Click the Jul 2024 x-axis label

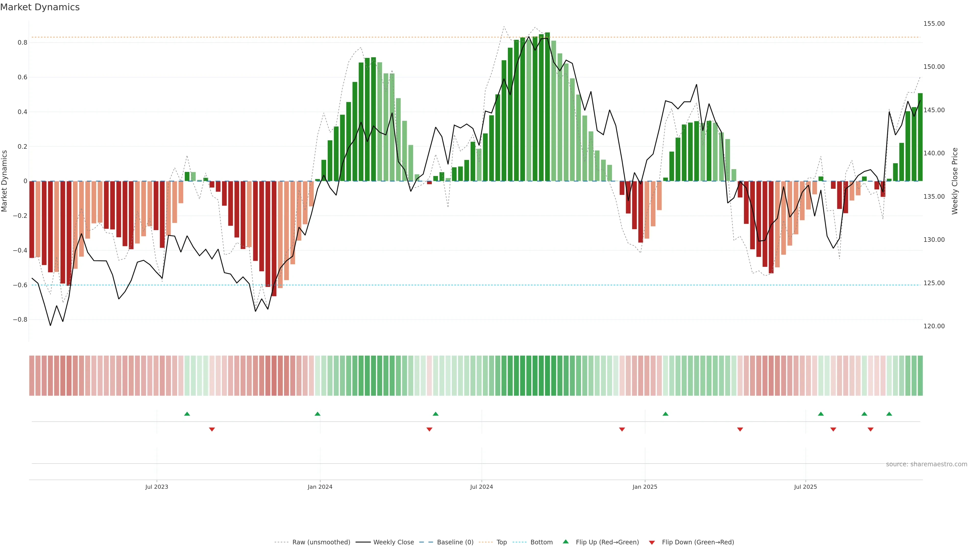(x=481, y=487)
